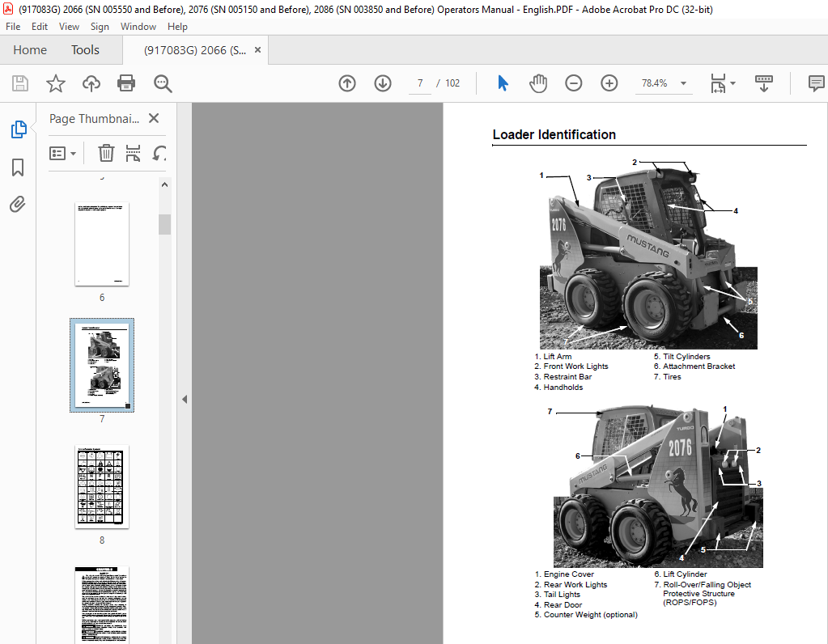Show Page Thumbnails panel icon
The width and height of the screenshot is (828, 644).
19,129
